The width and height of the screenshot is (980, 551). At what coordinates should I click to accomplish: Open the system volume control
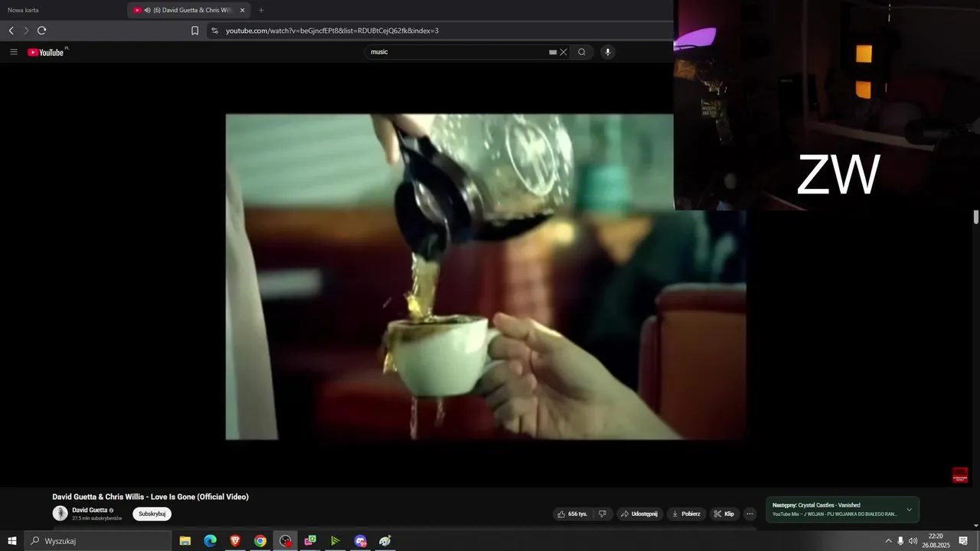click(913, 541)
